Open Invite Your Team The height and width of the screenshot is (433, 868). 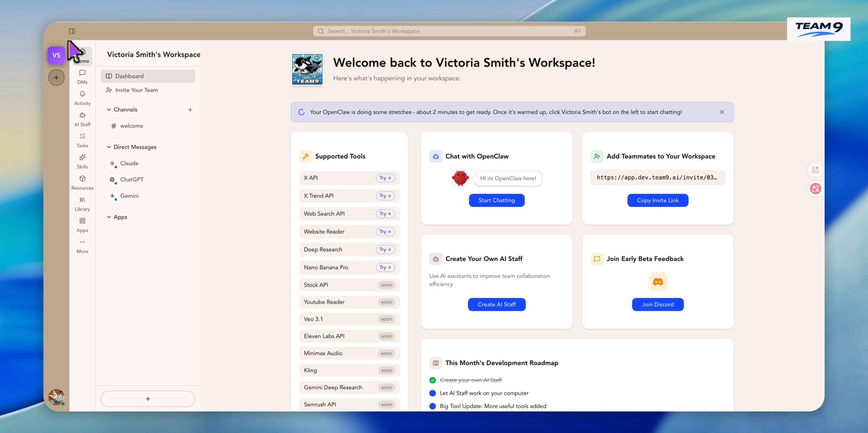coord(148,90)
